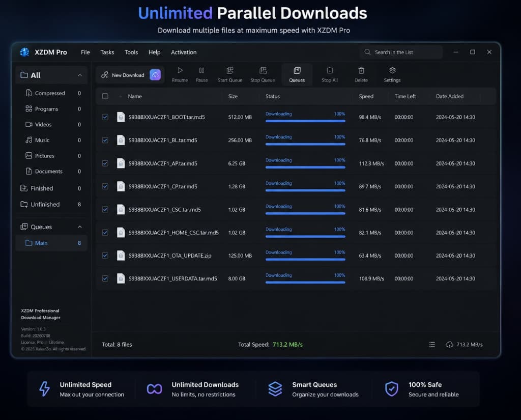Click the Start Queue toolbar icon

(230, 70)
